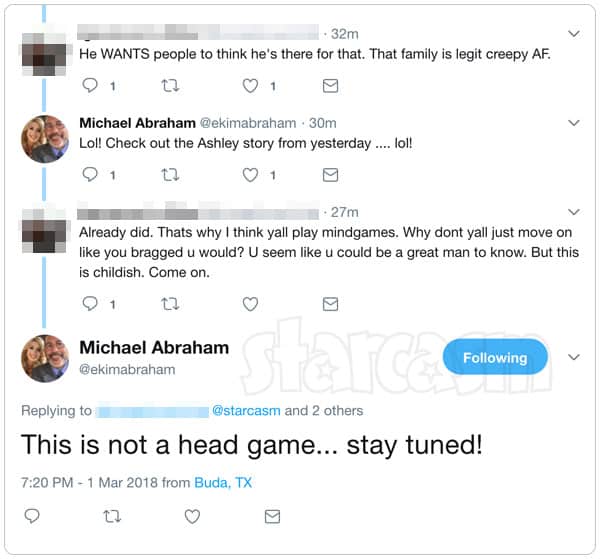Toggle the Following button off

pyautogui.click(x=495, y=357)
